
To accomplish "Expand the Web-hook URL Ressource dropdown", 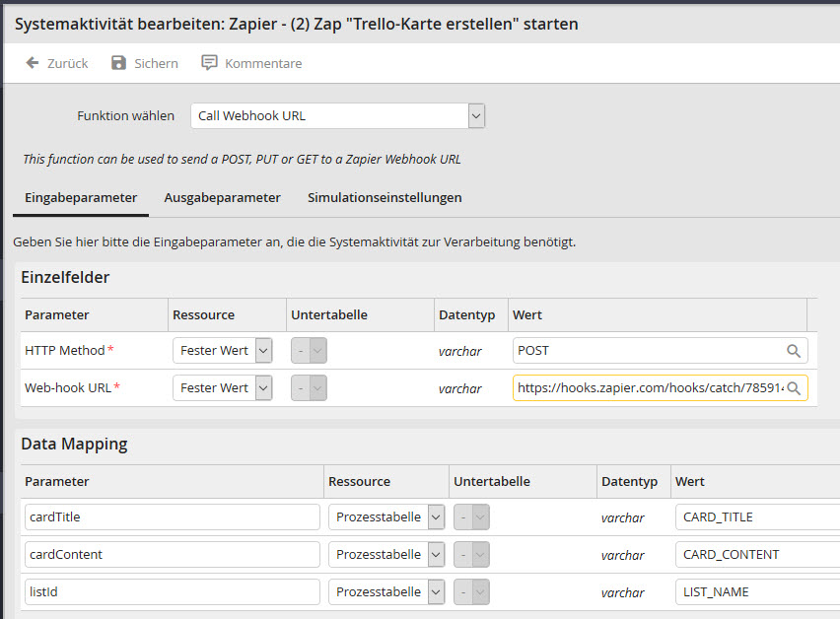I will (260, 387).
